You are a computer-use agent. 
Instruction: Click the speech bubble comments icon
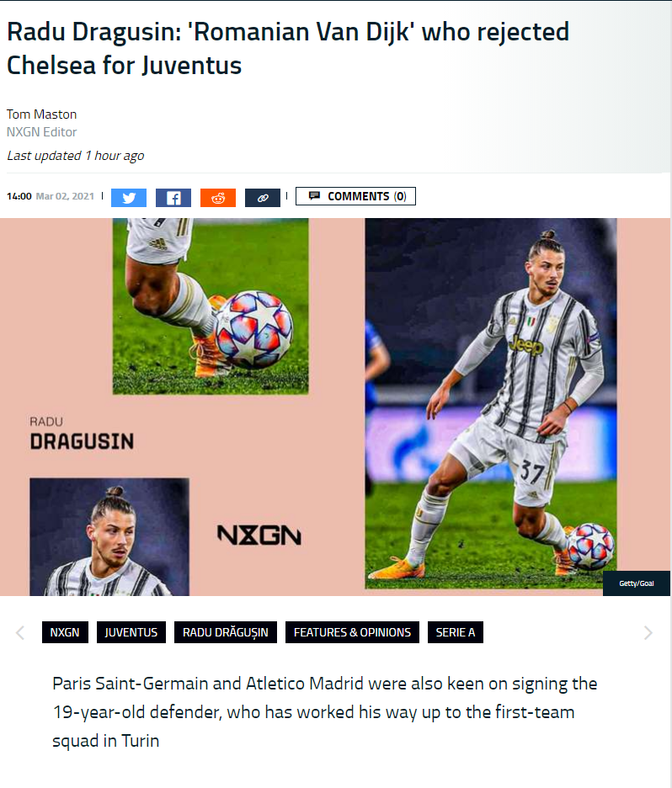pos(315,196)
